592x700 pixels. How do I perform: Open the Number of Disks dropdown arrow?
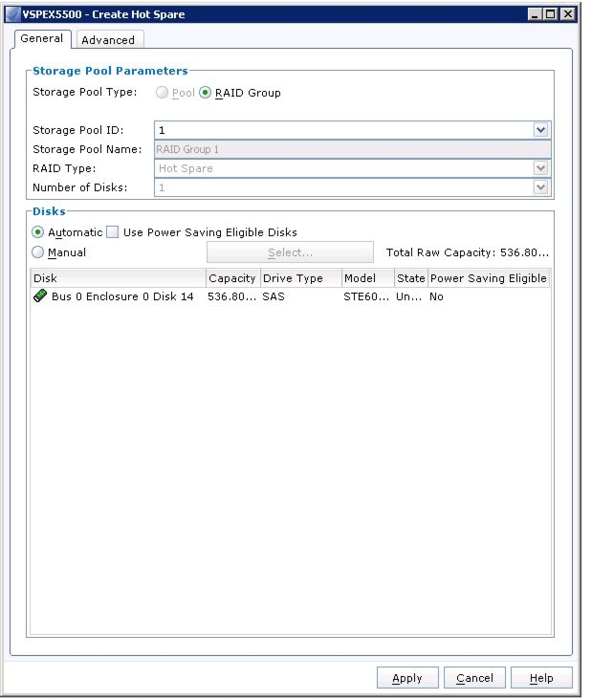click(540, 187)
